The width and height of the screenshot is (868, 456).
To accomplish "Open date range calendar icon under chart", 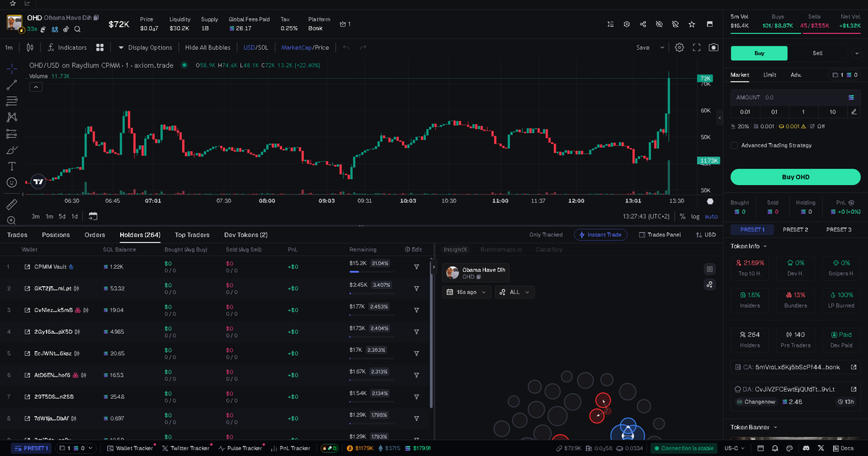I will [x=93, y=216].
